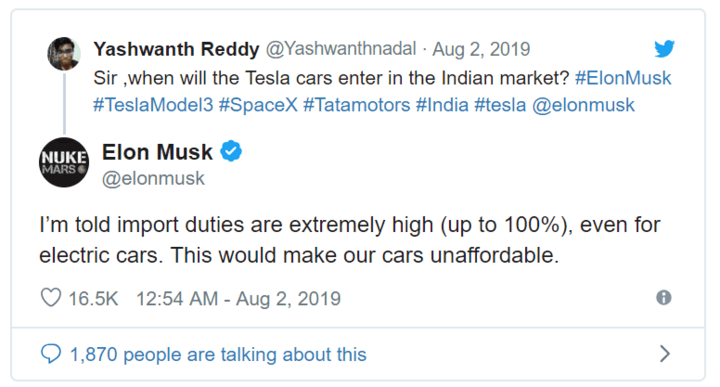Visit the #India hashtag link
The width and height of the screenshot is (720, 387).
pos(442,105)
